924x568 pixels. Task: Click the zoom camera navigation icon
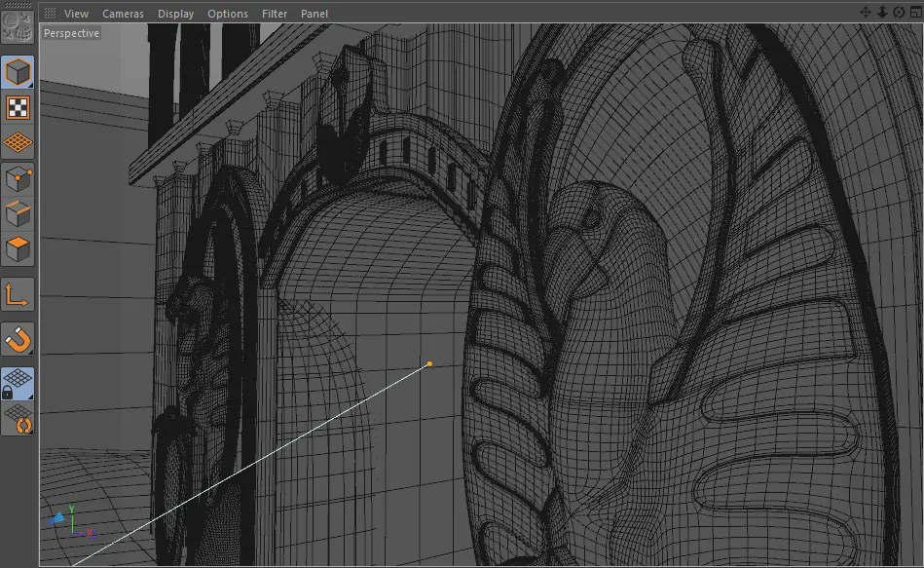(x=882, y=12)
